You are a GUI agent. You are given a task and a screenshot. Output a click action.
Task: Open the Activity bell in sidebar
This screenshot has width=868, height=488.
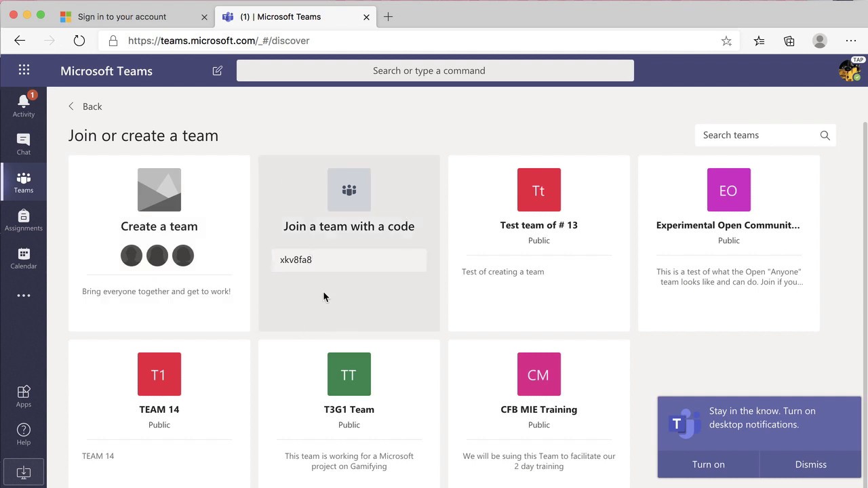tap(23, 105)
